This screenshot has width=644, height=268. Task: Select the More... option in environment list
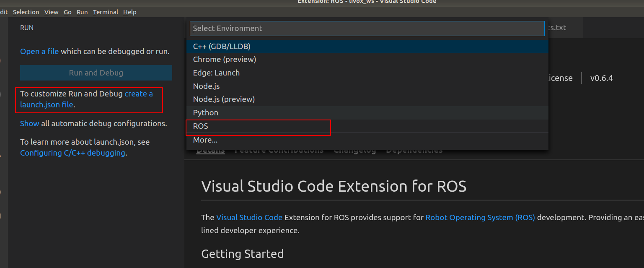367,140
